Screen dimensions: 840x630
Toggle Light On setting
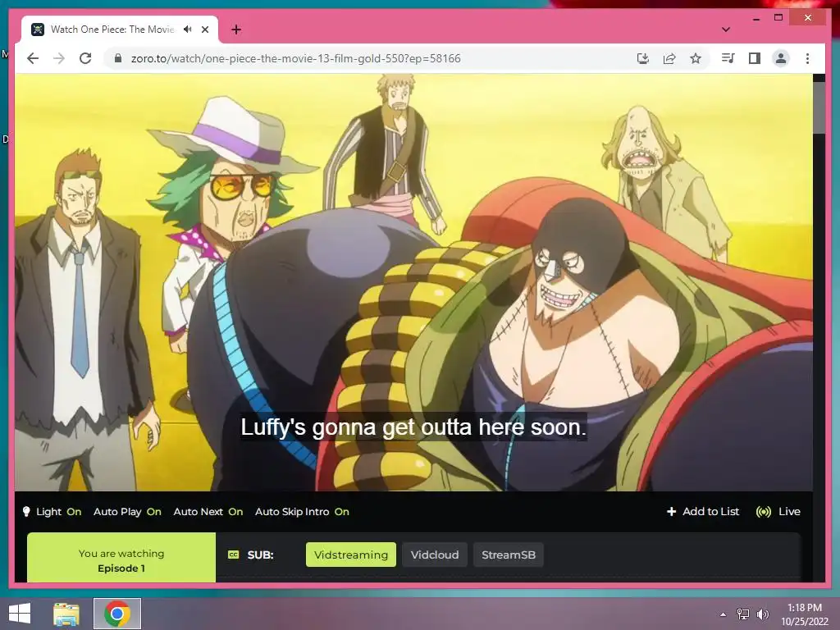[52, 512]
